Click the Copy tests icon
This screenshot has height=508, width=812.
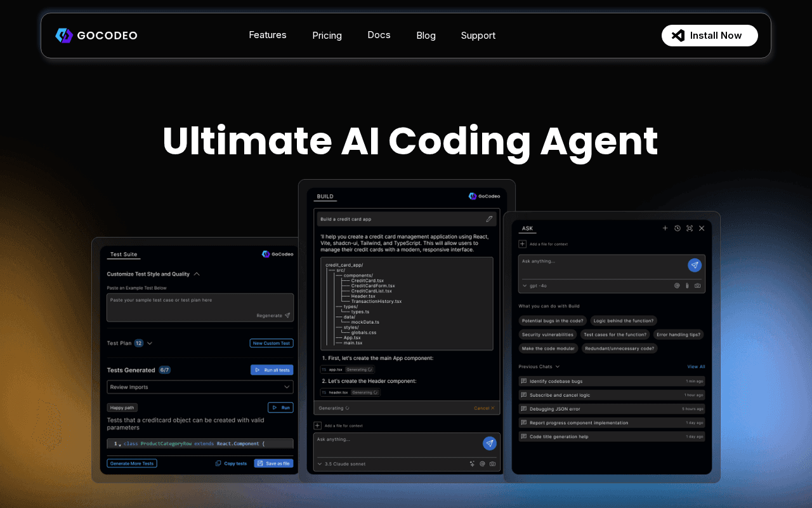218,464
